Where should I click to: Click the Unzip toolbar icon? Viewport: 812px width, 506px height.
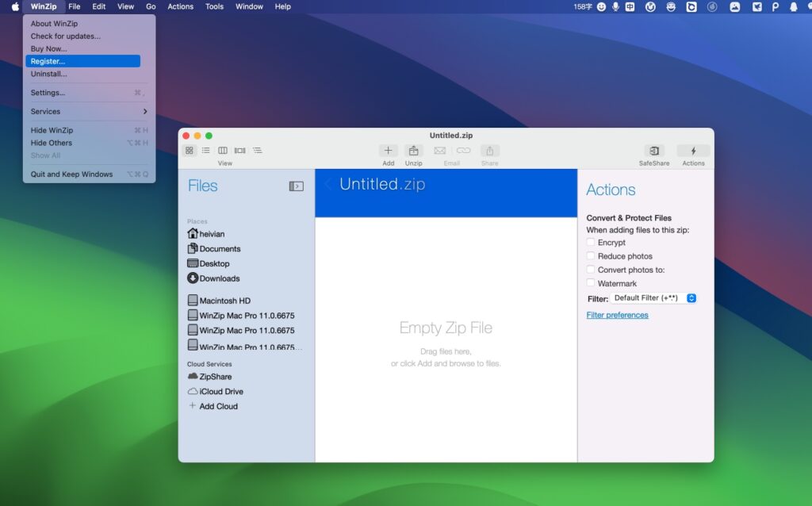coord(413,151)
